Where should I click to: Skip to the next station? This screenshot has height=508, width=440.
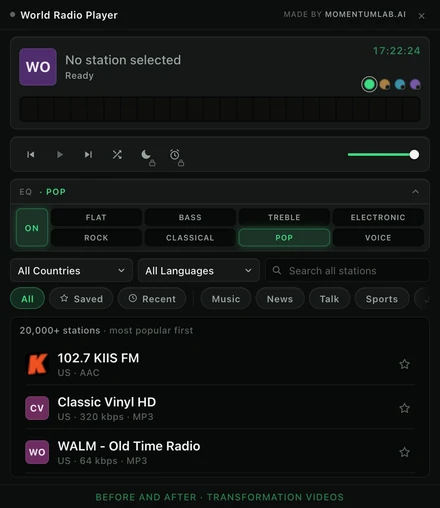[x=88, y=155]
